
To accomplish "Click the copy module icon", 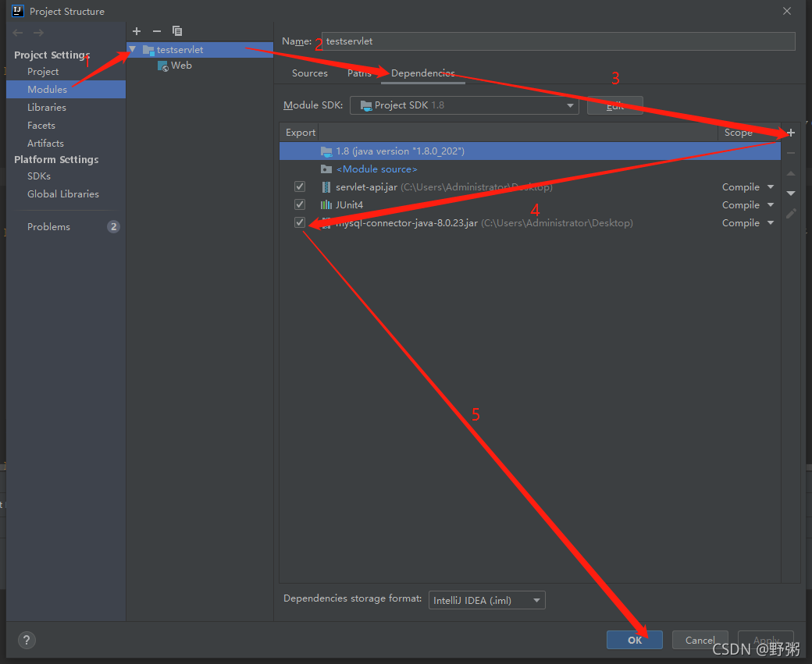I will (177, 31).
